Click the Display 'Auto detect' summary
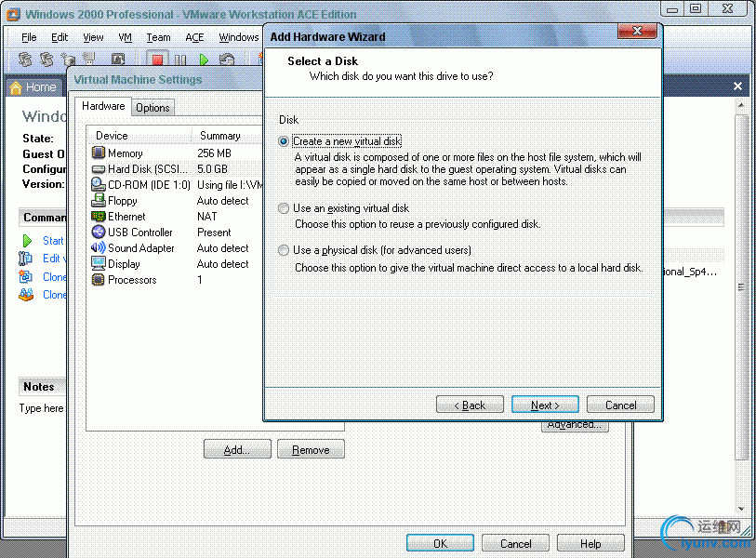756x558 pixels. click(x=223, y=264)
